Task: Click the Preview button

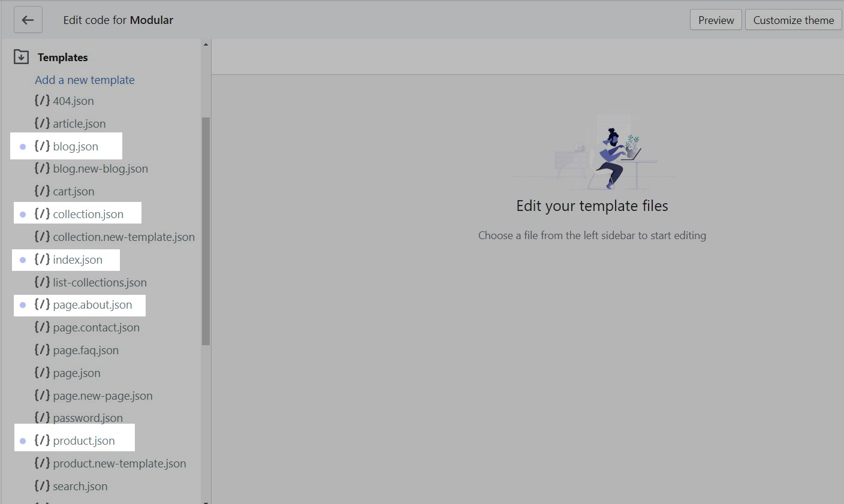Action: tap(716, 20)
